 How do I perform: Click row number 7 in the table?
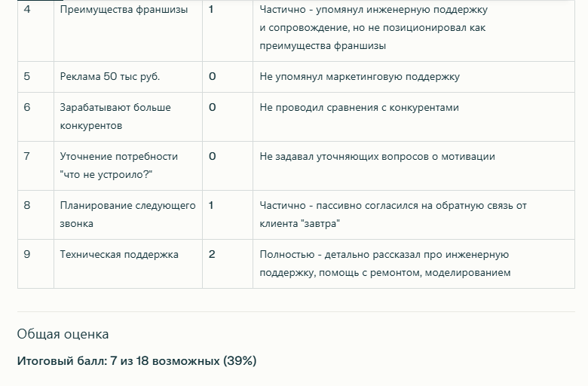27,156
